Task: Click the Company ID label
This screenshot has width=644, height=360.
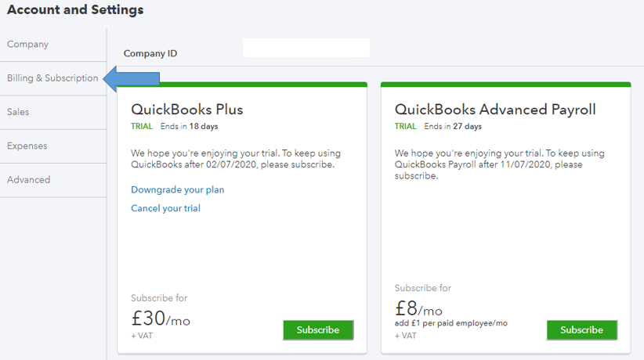Action: 150,54
